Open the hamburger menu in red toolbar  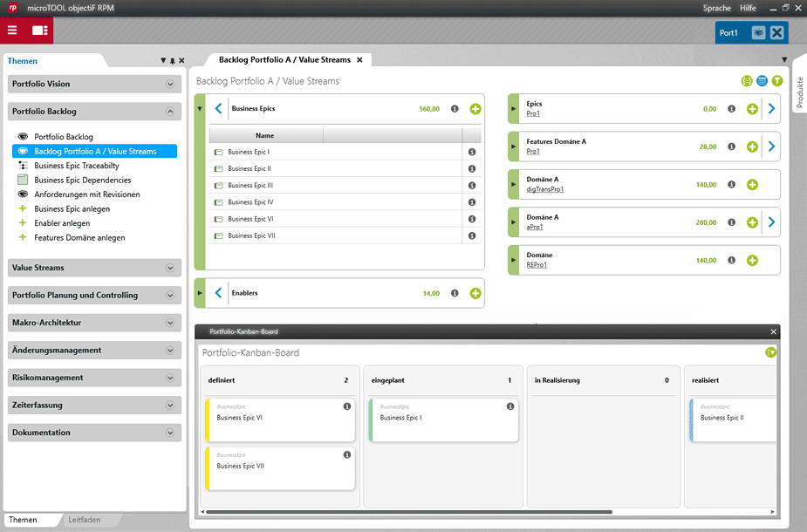coord(12,31)
